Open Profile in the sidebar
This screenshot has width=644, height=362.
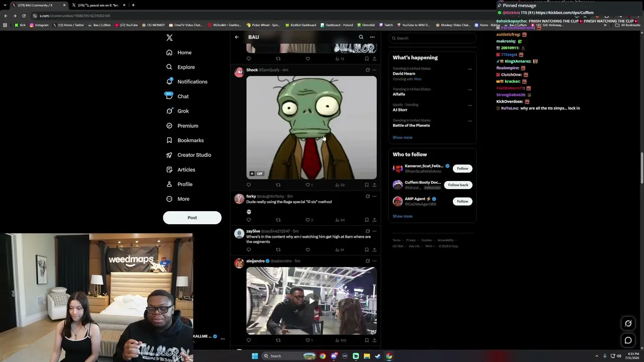coord(179,184)
